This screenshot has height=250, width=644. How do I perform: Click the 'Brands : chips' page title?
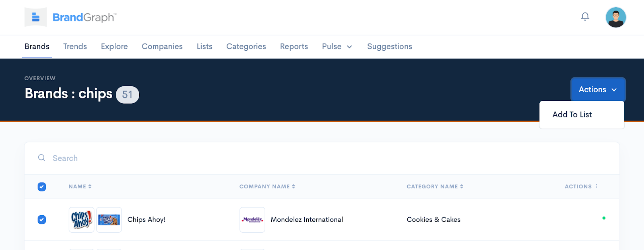tap(68, 94)
